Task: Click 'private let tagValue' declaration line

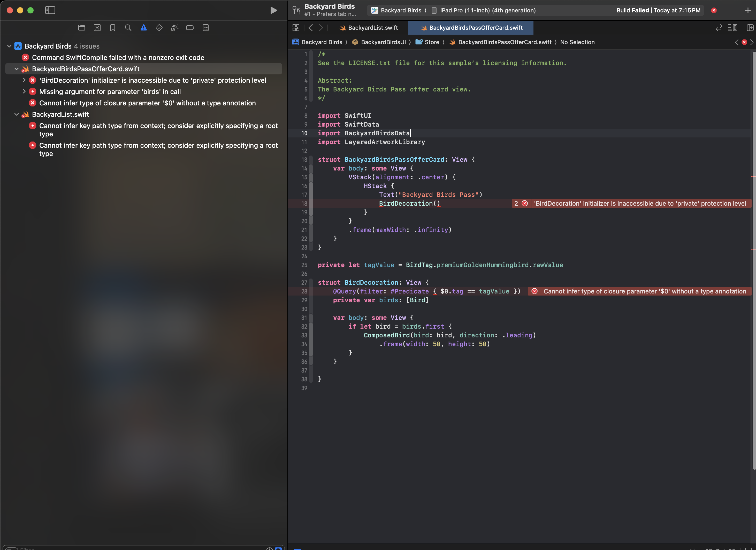Action: 440,265
